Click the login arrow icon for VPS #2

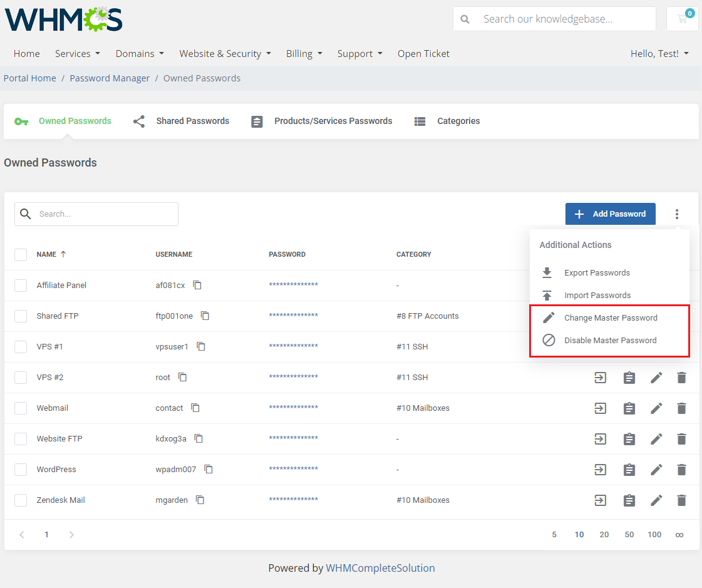pos(601,378)
